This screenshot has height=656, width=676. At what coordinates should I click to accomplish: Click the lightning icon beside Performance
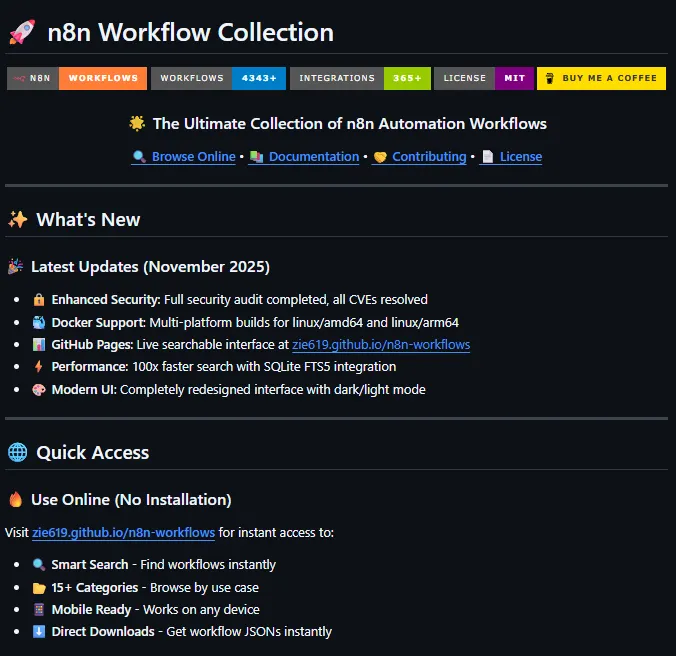38,366
